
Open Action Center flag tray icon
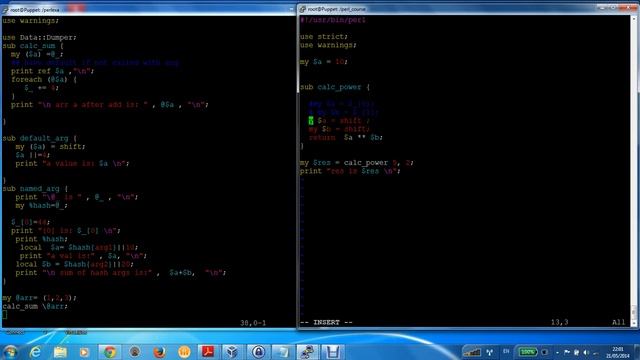tap(567, 352)
